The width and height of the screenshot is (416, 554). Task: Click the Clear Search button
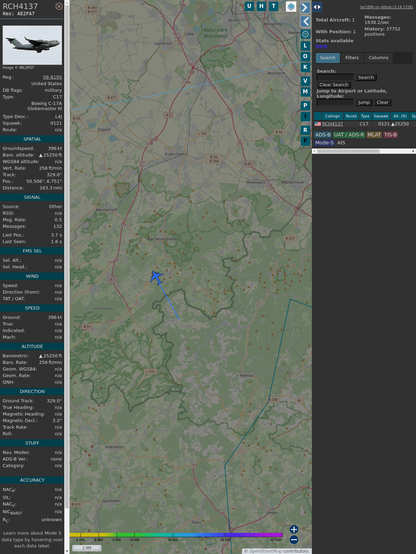click(x=334, y=85)
